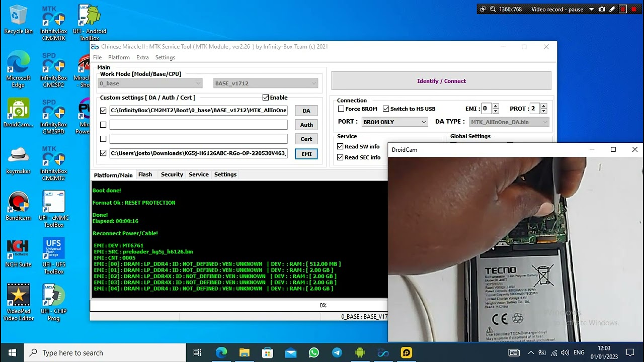Toggle Switch to HS USB checkbox

pyautogui.click(x=386, y=109)
